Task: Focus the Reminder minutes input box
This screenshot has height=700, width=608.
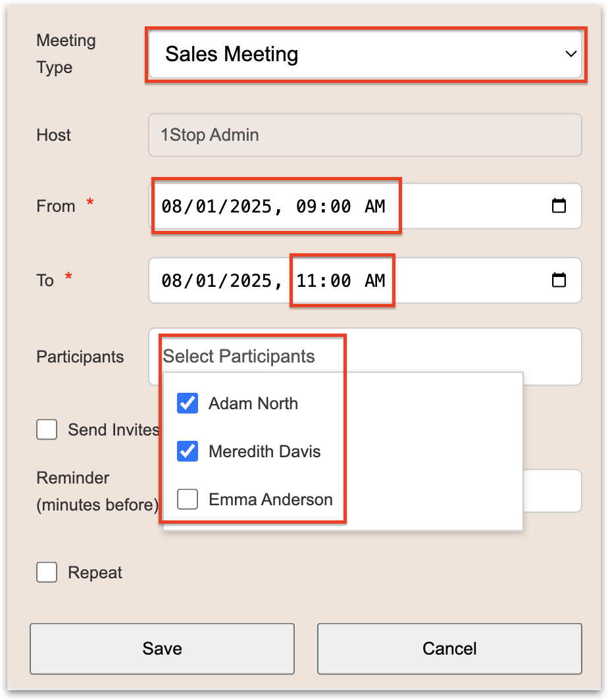Action: 553,491
